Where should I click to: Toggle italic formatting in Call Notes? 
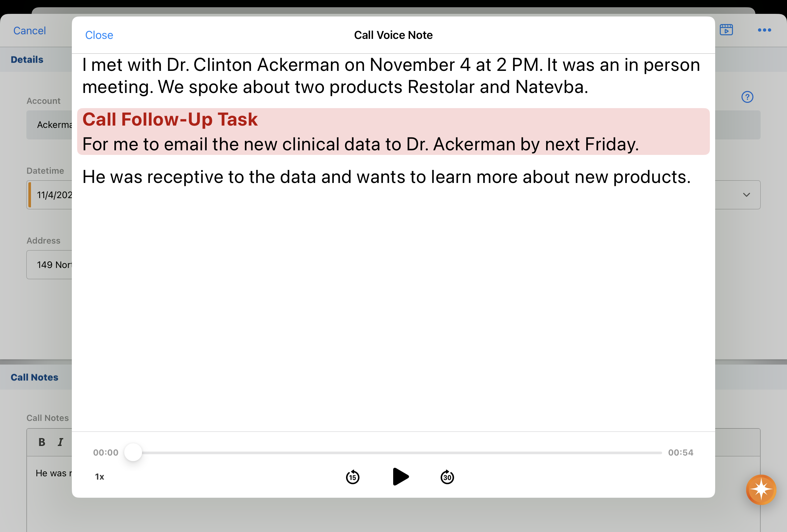coord(60,442)
